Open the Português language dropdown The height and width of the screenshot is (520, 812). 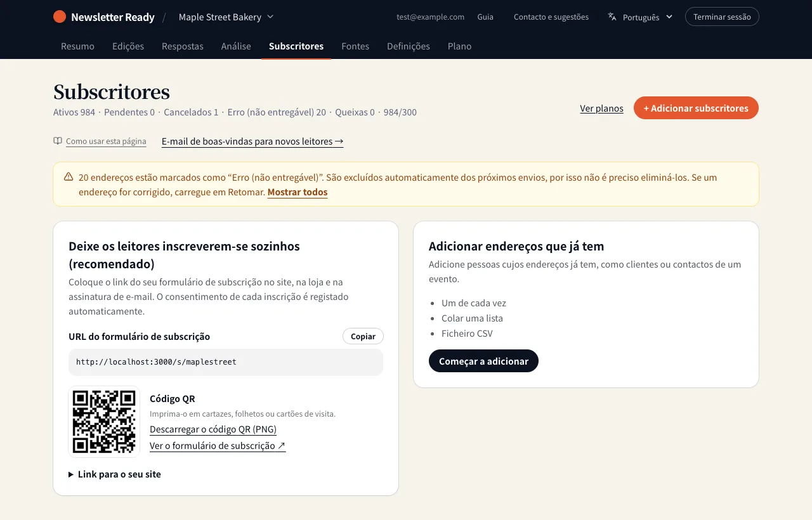[640, 16]
